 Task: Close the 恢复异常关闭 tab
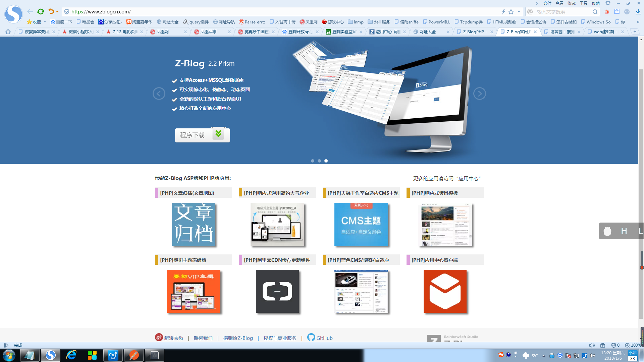(54, 32)
